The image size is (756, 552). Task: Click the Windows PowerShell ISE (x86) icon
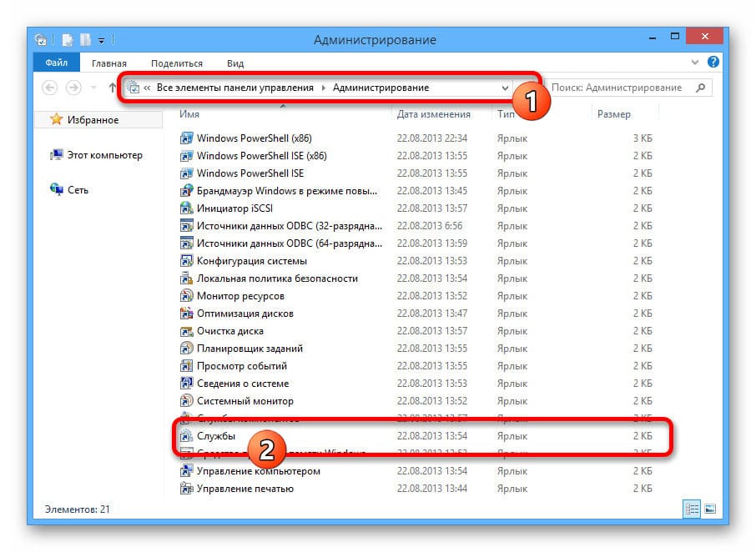(187, 156)
